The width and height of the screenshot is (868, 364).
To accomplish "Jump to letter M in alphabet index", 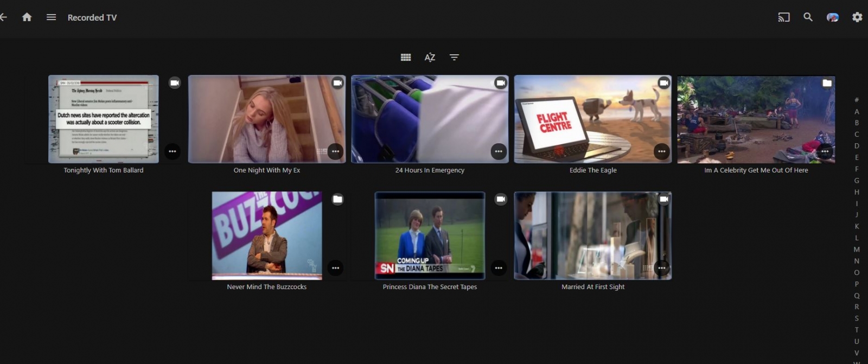I will point(857,250).
